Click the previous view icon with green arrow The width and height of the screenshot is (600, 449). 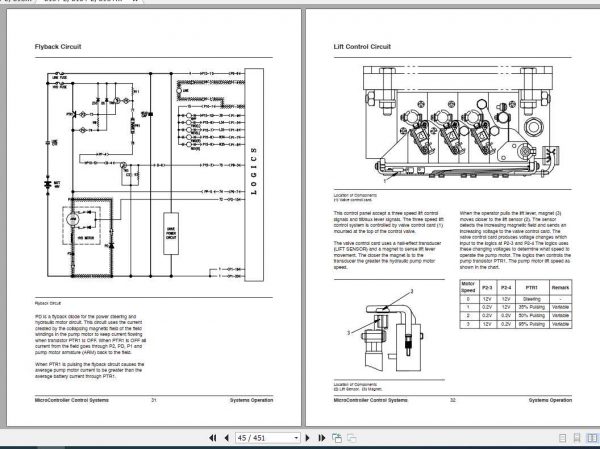337,438
